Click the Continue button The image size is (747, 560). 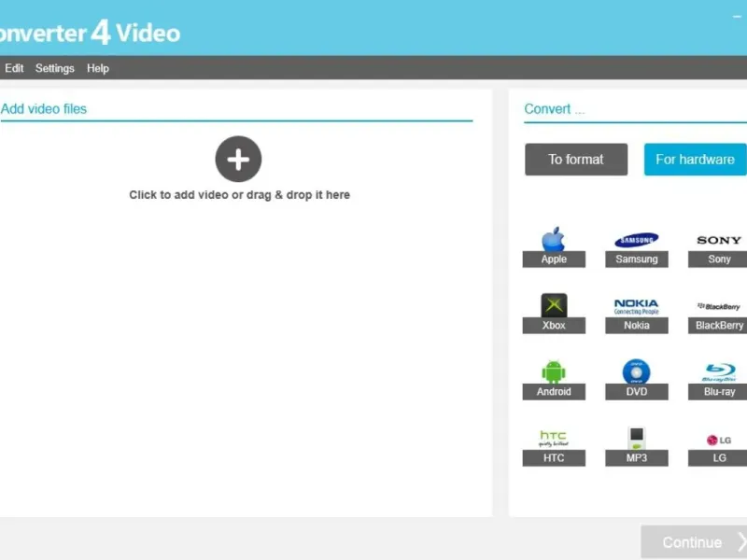(694, 542)
